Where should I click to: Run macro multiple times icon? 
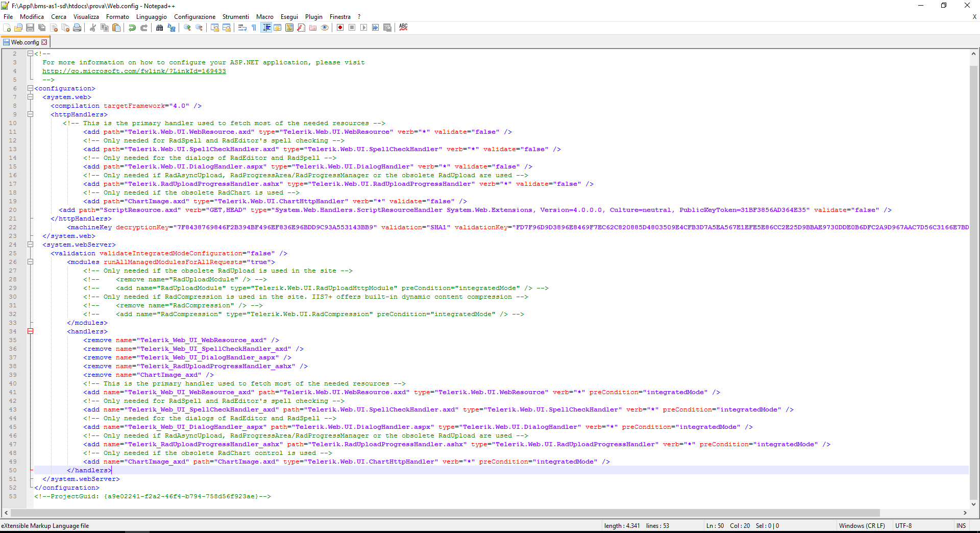pos(375,28)
